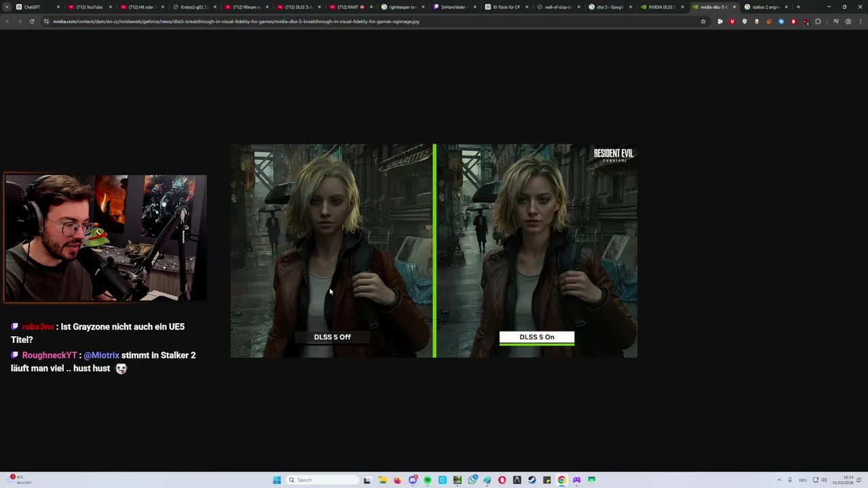This screenshot has width=868, height=488.
Task: Open Google Chrome from the taskbar
Action: 561,480
